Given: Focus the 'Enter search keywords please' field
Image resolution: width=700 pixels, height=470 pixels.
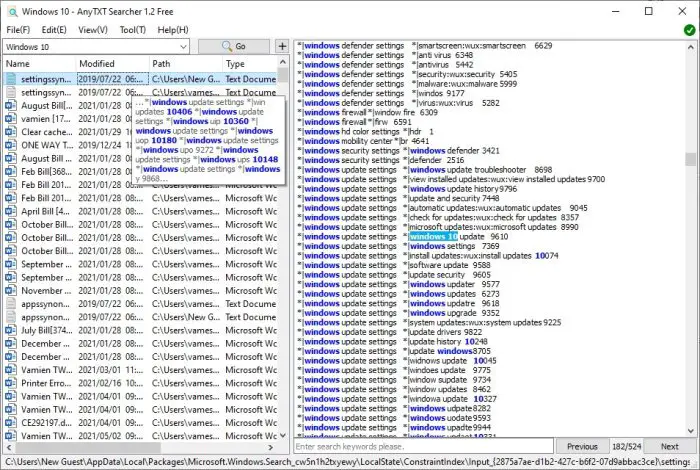Looking at the screenshot, I should [423, 446].
